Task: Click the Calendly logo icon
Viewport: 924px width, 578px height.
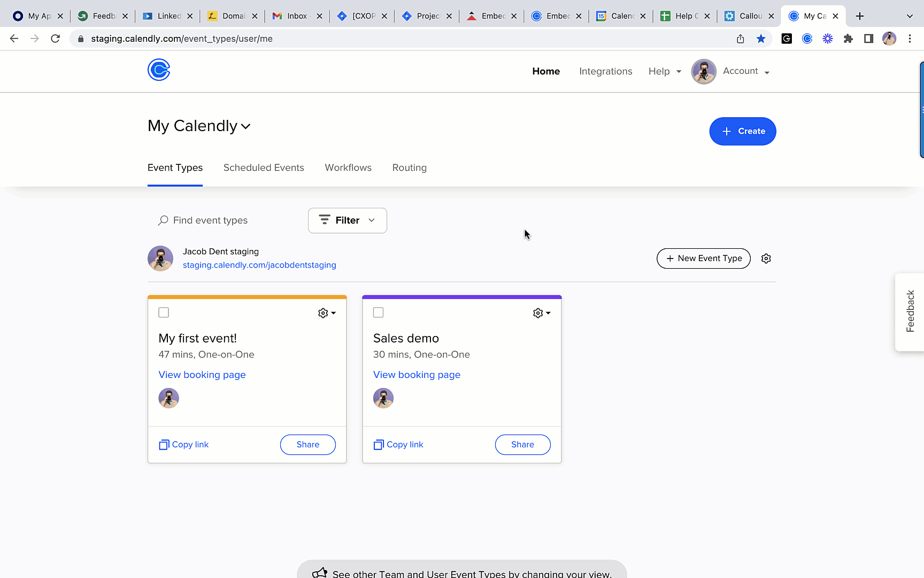Action: click(x=159, y=70)
